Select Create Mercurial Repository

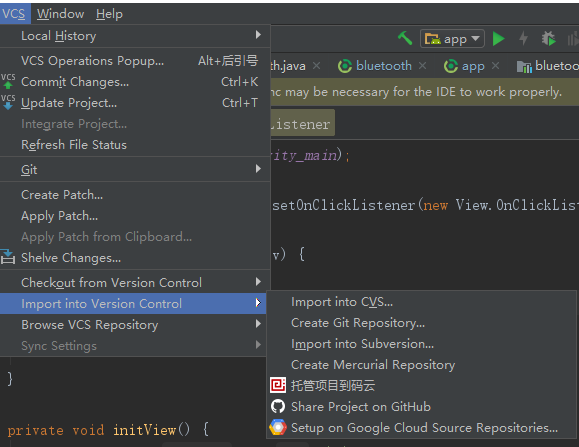421,365
